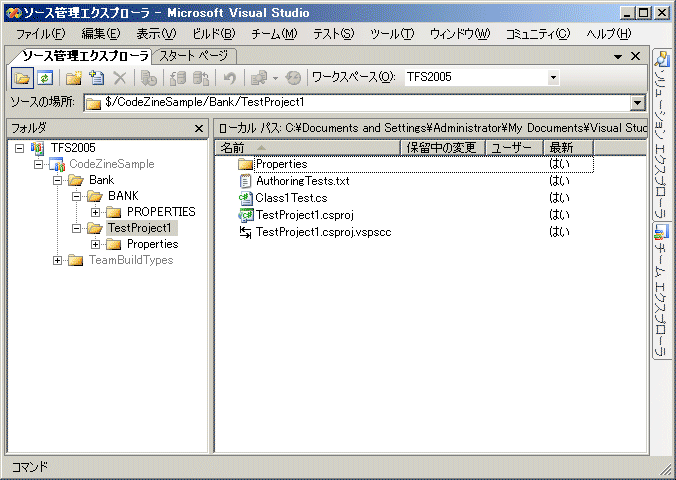Collapse the TFS2005 server node

(19, 148)
